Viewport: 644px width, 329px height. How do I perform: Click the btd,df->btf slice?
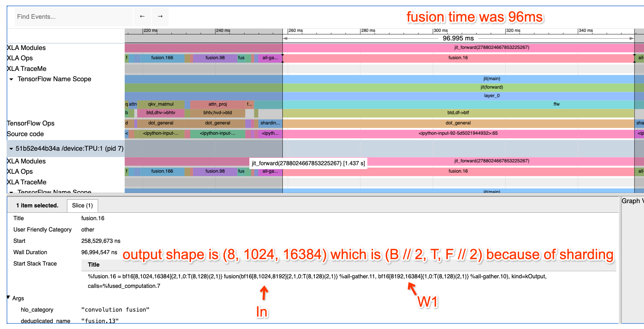[458, 113]
